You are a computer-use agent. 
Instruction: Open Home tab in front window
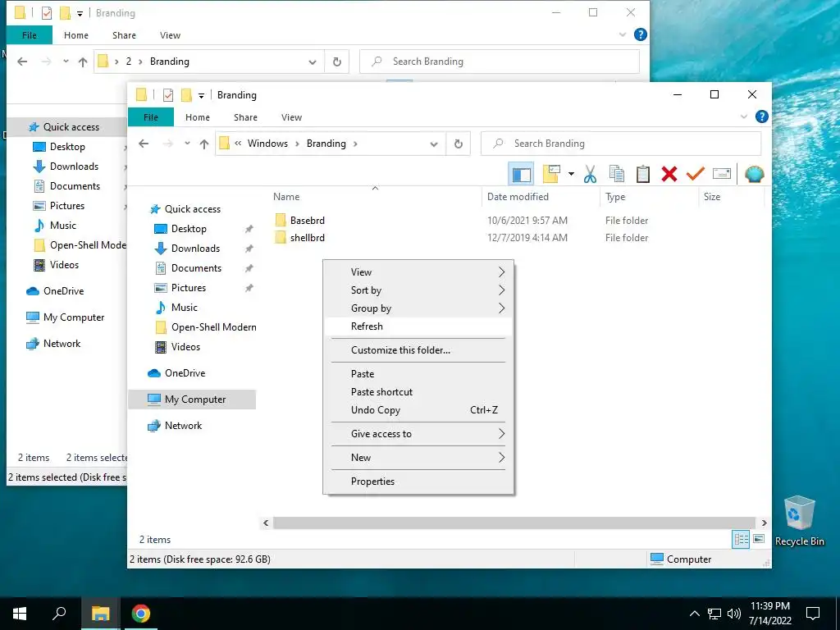(198, 117)
